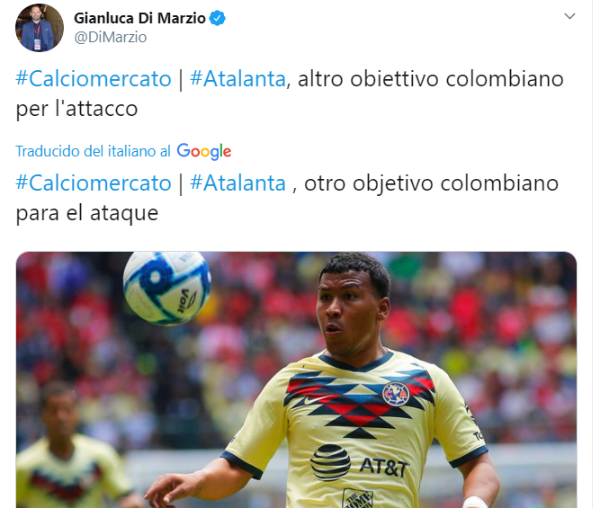Viewport: 600px width, 508px height.
Task: Click the Google logo in translation line
Action: coord(204,152)
